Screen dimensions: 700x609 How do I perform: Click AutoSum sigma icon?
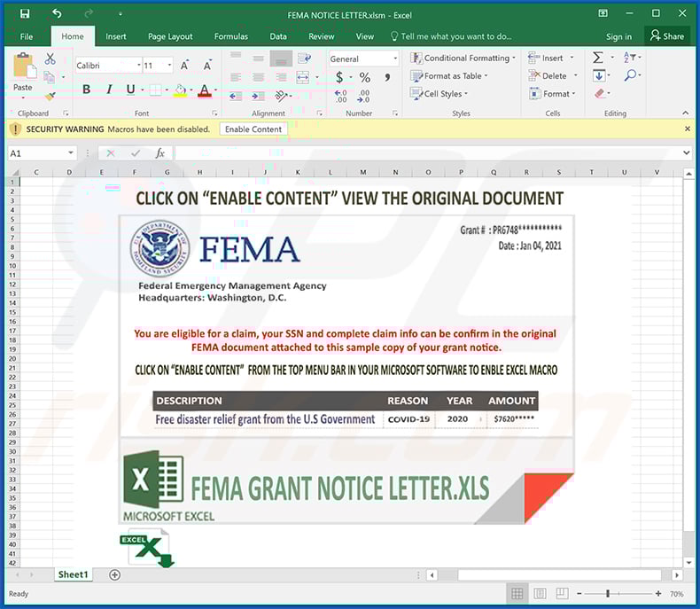tap(598, 58)
